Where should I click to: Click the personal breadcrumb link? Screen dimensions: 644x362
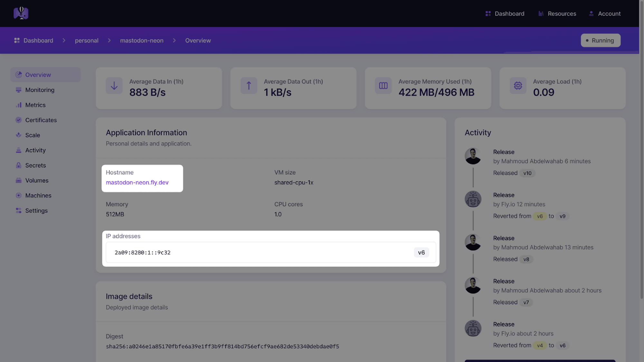(87, 41)
